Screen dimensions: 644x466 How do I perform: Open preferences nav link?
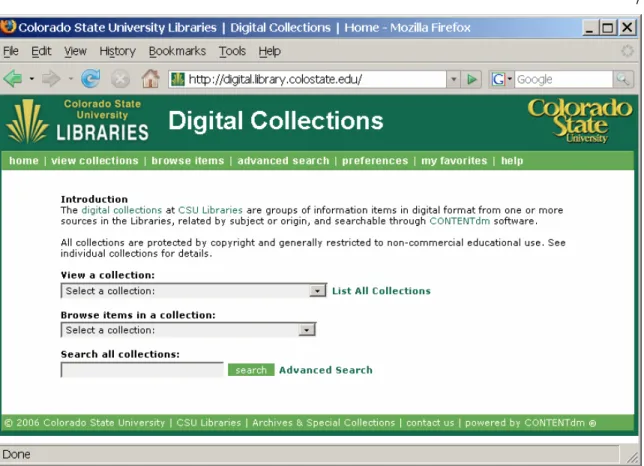click(375, 161)
